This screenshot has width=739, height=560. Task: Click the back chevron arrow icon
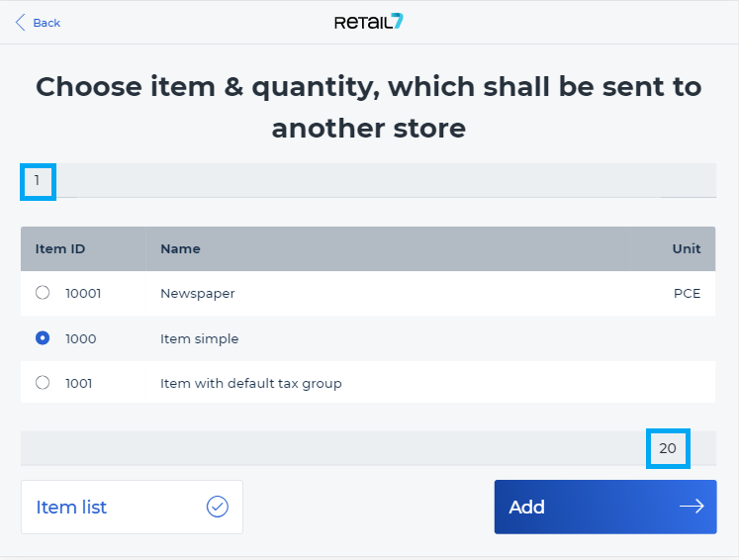pyautogui.click(x=20, y=22)
